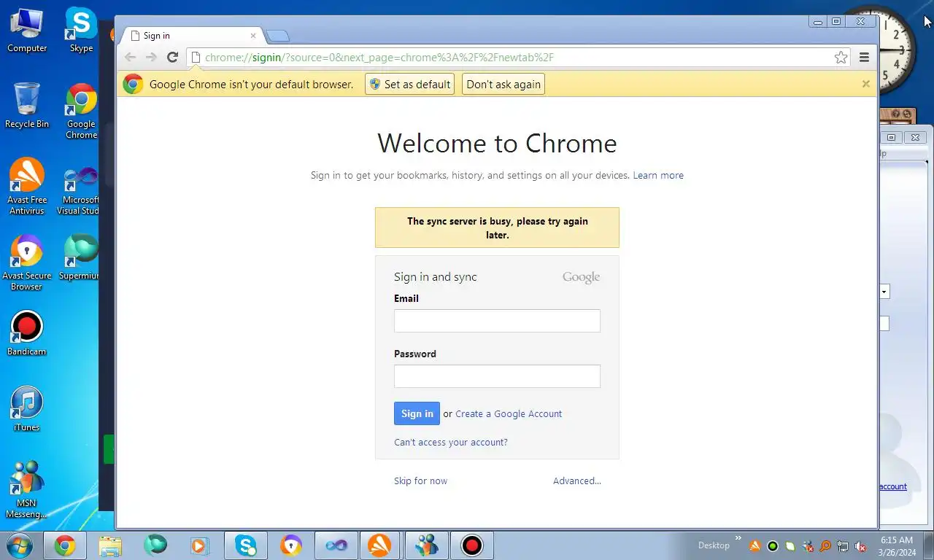Screen dimensions: 934x560
Task: Click the blue Sign in button
Action: click(x=417, y=413)
